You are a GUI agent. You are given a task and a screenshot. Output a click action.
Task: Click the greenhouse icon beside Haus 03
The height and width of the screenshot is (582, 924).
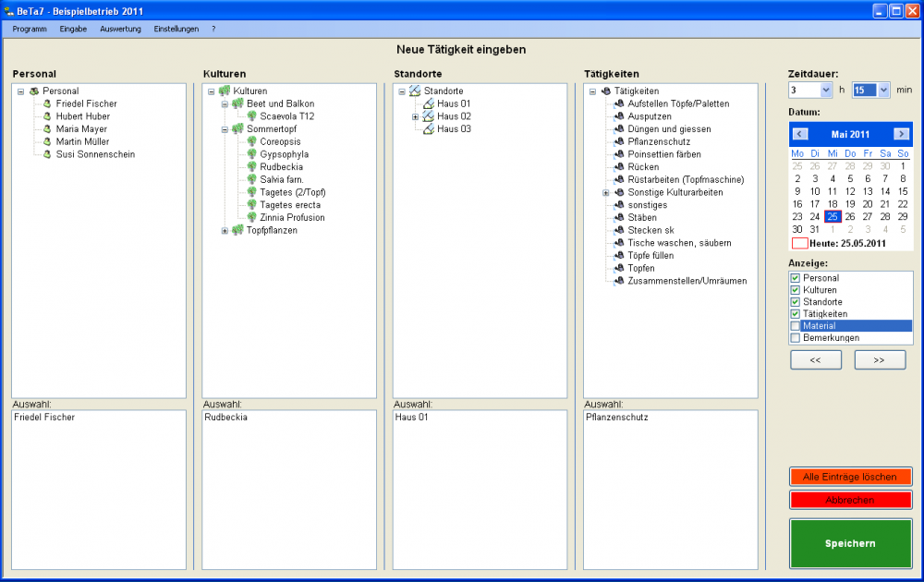[428, 129]
